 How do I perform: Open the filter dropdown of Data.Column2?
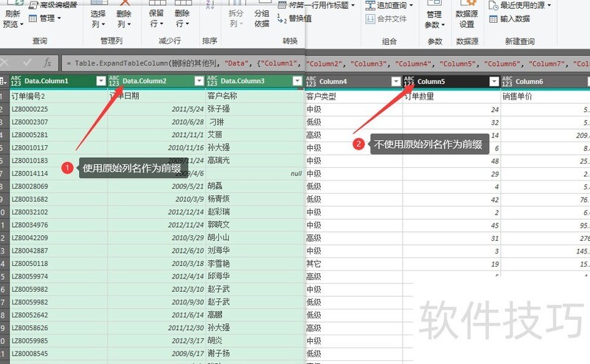coord(199,81)
